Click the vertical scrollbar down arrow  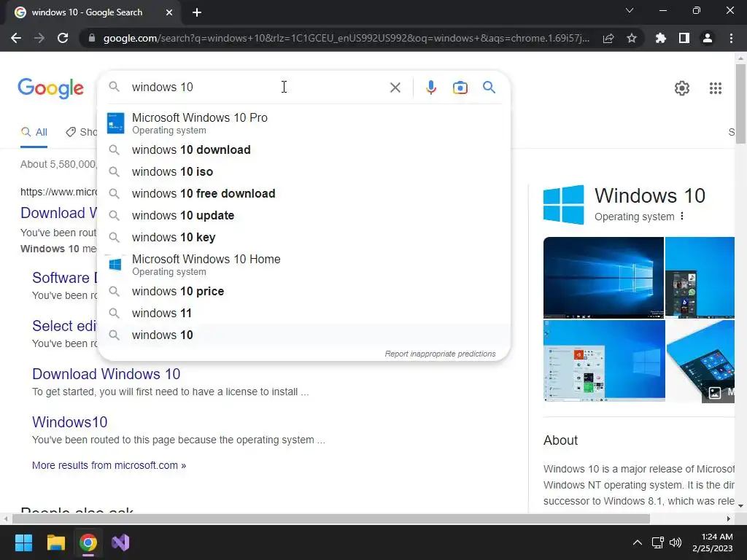coord(740,505)
